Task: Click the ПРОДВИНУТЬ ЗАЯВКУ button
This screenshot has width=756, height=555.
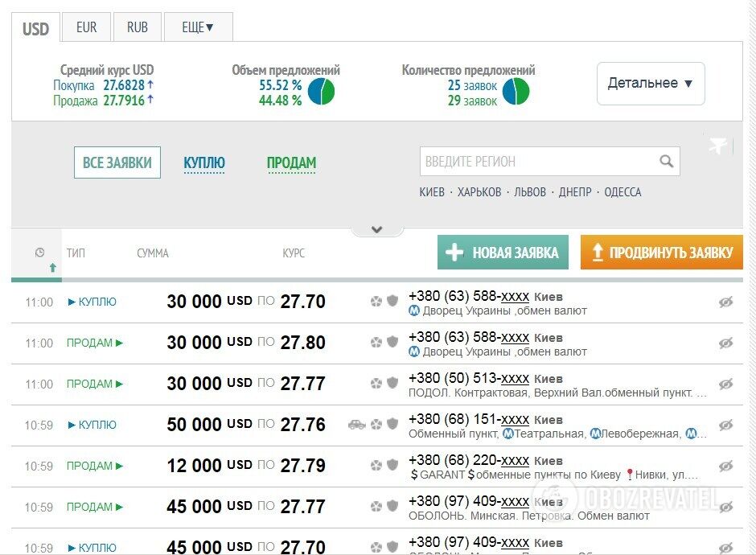Action: (x=661, y=253)
